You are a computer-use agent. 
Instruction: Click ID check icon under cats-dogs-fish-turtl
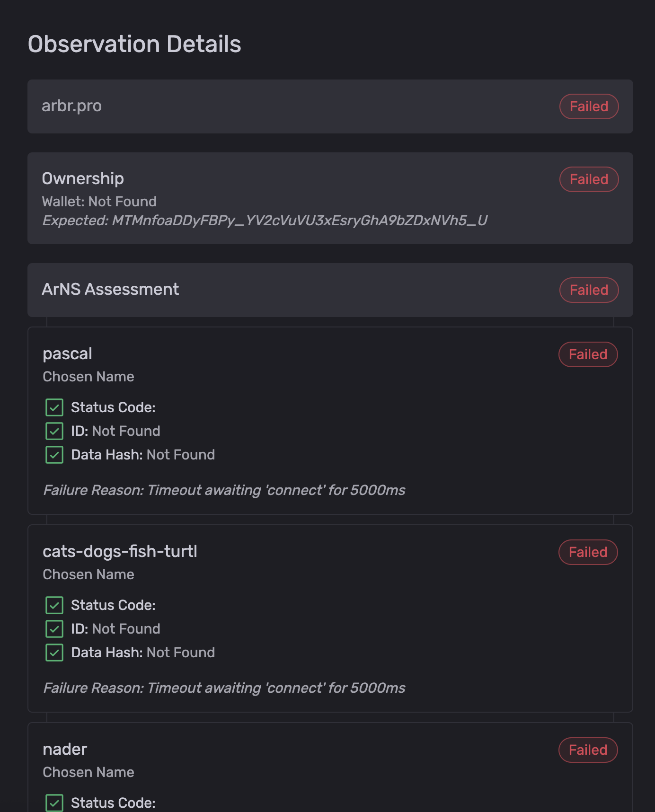pos(54,629)
